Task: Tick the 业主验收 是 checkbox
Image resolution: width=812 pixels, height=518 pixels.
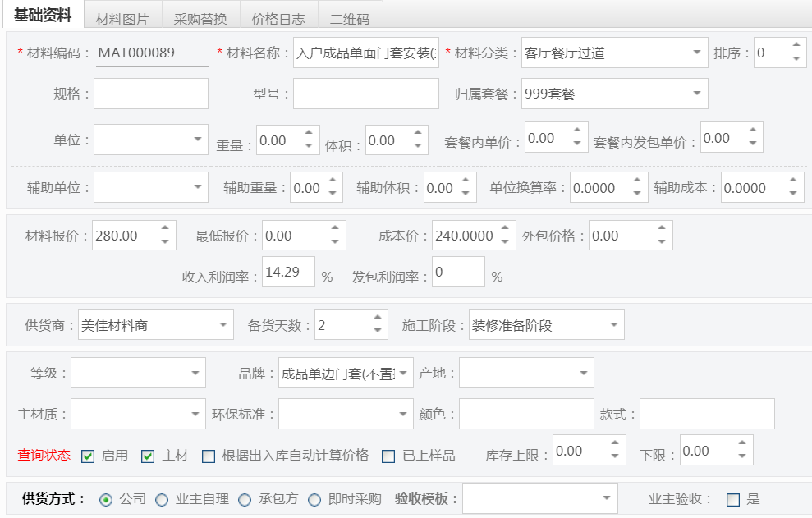Action: 733,499
